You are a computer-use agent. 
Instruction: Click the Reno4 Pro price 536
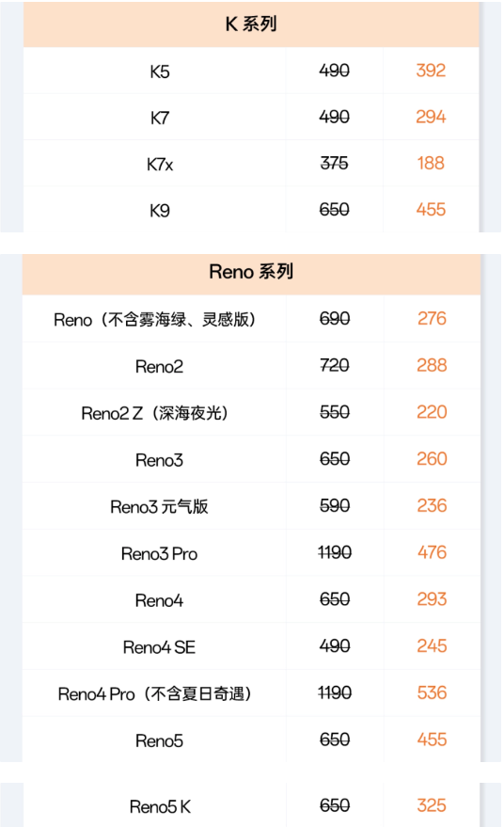point(432,692)
